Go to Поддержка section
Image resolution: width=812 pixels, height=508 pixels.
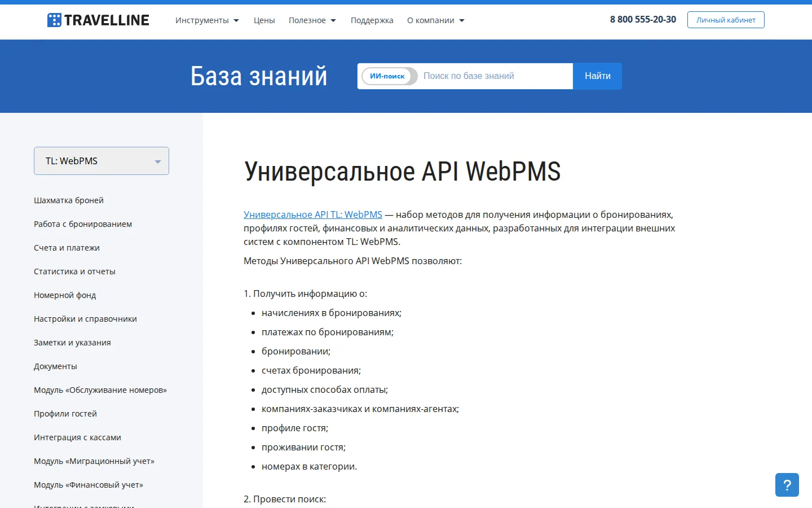tap(372, 20)
